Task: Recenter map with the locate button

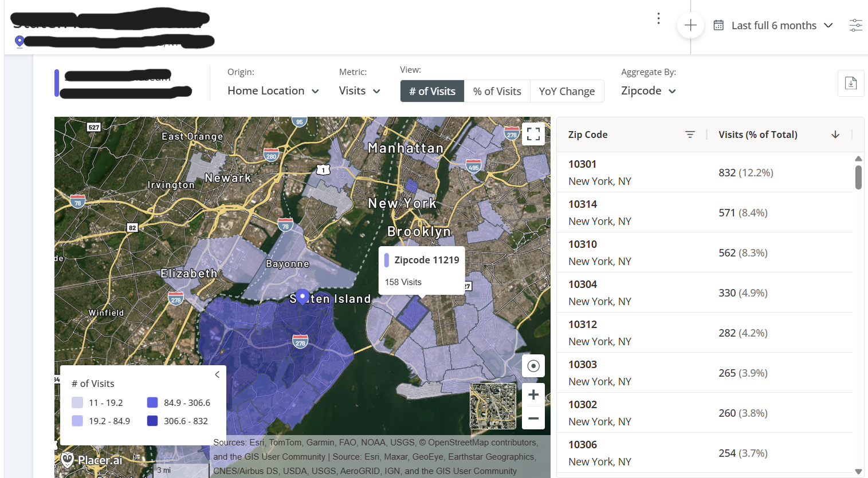Action: 533,366
